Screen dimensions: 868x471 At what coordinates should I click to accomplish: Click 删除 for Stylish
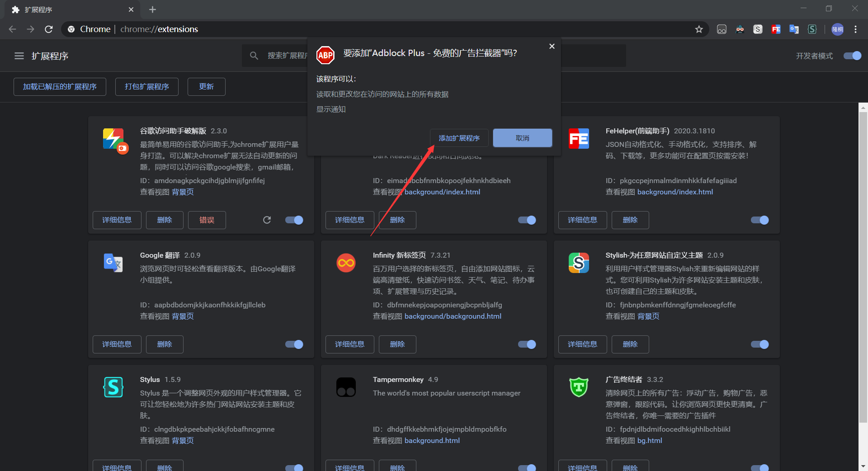click(x=630, y=344)
